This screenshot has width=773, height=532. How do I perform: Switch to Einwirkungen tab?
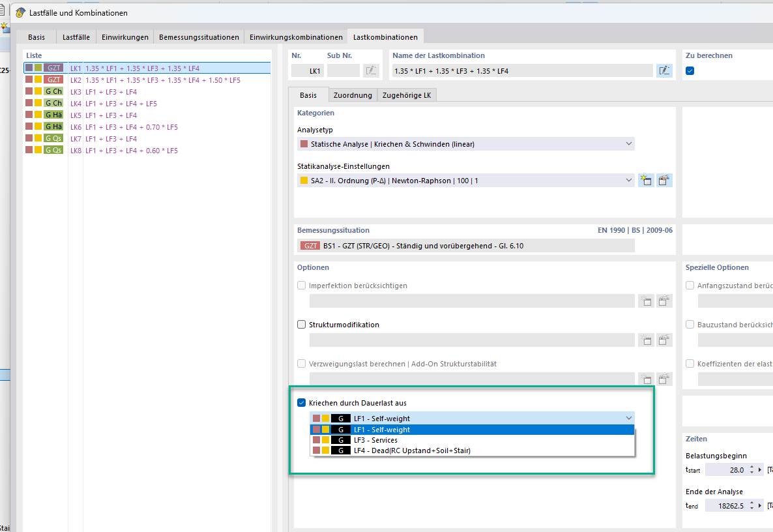(124, 37)
